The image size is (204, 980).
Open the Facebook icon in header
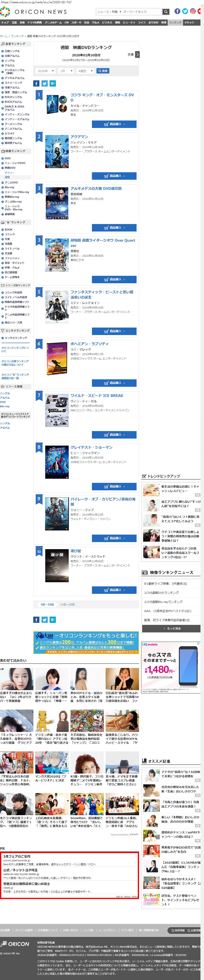(x=177, y=11)
